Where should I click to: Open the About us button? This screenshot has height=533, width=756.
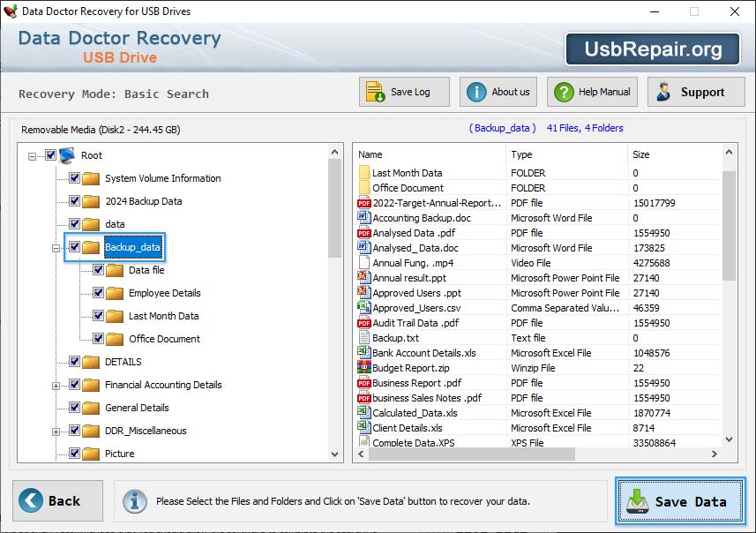[x=498, y=92]
